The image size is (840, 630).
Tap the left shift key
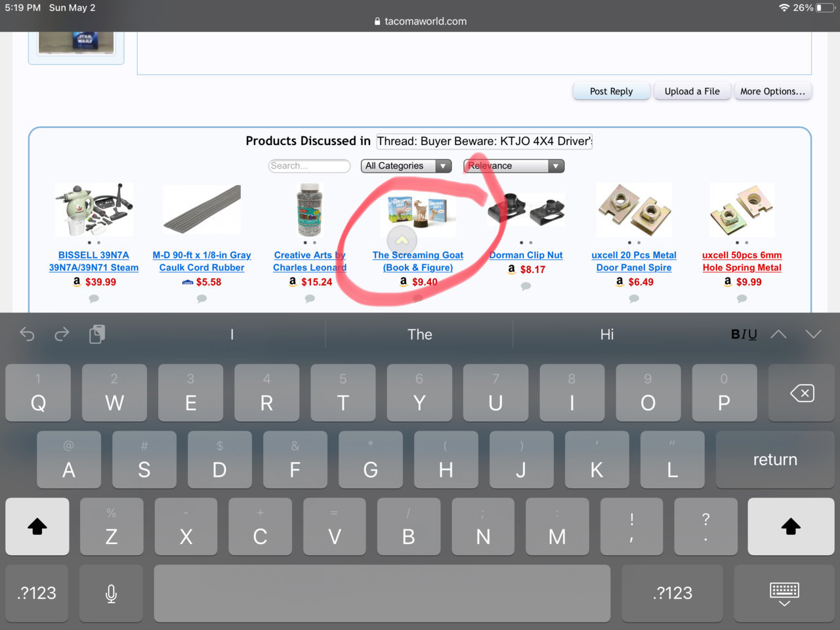(x=37, y=526)
